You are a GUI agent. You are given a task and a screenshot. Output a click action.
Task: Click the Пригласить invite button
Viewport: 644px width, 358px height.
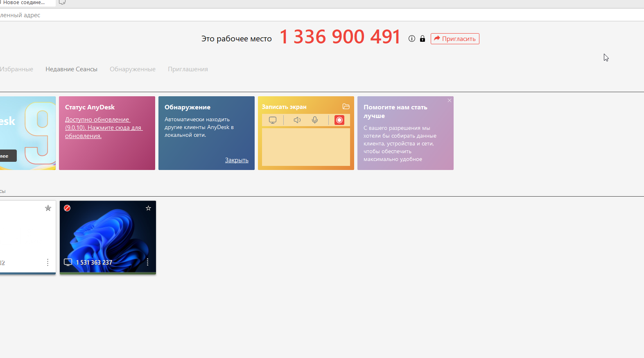pos(455,39)
